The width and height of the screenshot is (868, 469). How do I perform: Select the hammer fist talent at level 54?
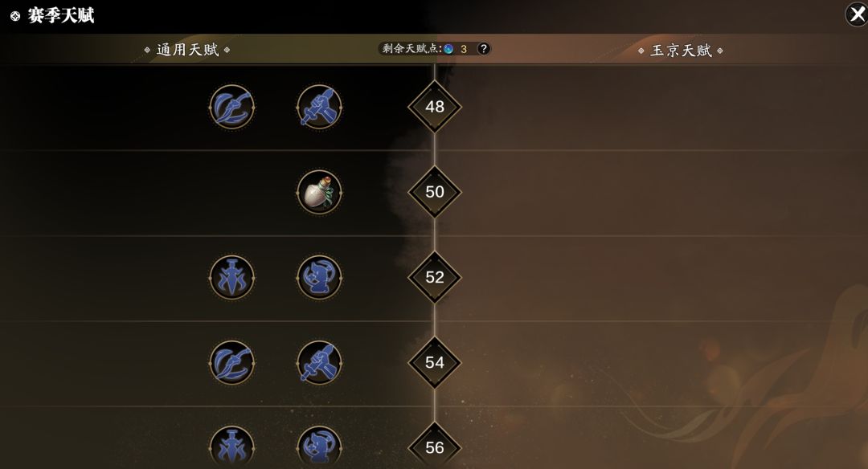coord(319,362)
